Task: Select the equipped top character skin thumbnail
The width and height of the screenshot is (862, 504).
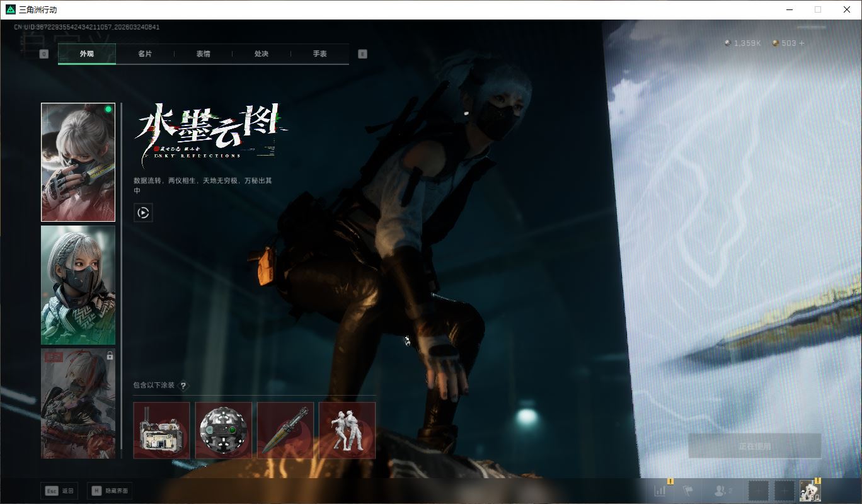Action: [x=78, y=161]
